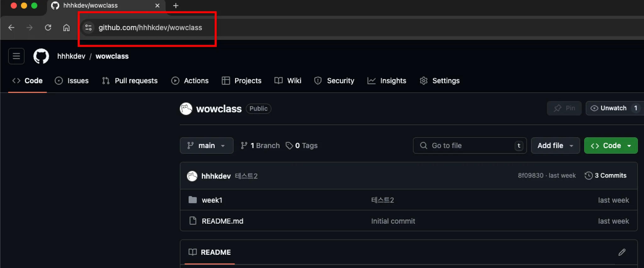
Task: Open repository Settings tab
Action: (440, 81)
